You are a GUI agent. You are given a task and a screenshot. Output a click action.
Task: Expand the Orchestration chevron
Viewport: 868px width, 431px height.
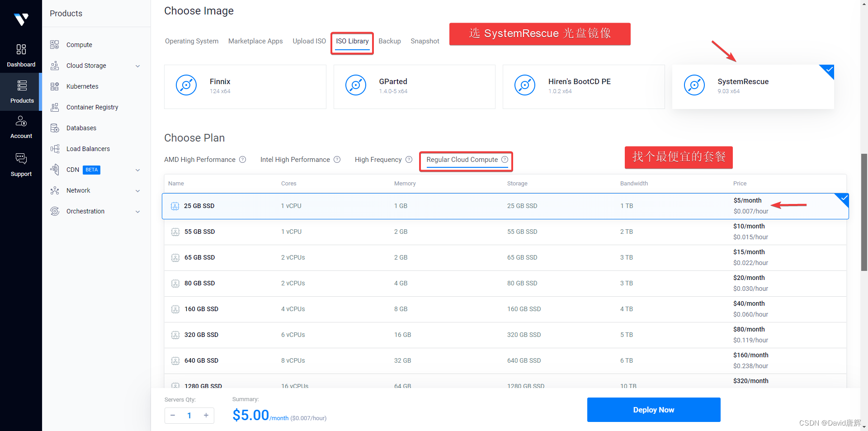138,212
